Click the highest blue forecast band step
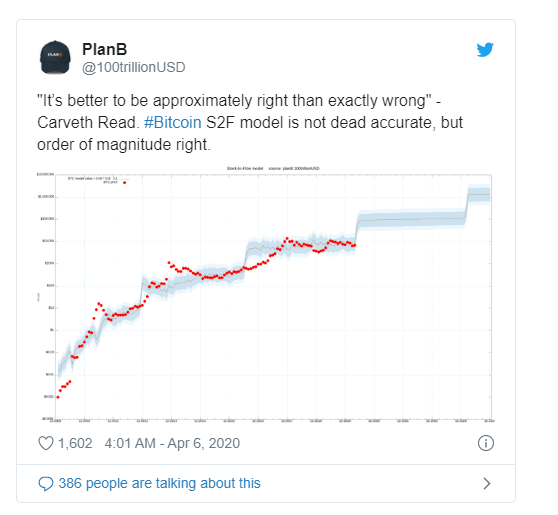558x515 pixels. coord(479,194)
